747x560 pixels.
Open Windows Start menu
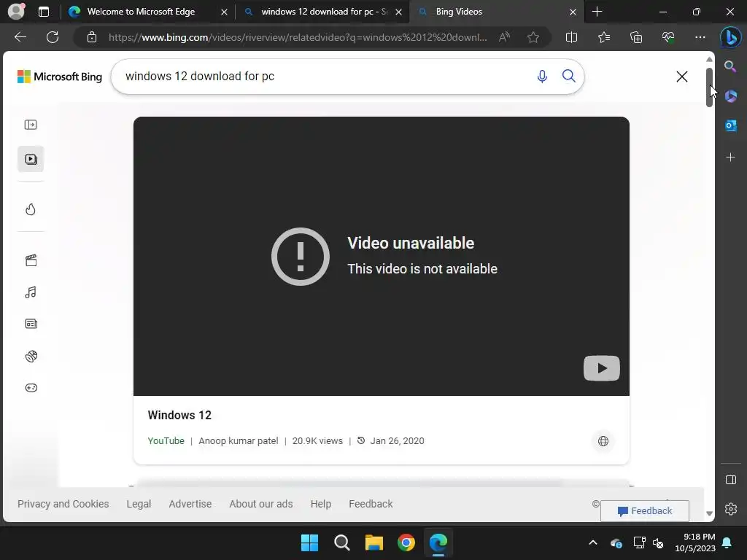click(x=309, y=542)
